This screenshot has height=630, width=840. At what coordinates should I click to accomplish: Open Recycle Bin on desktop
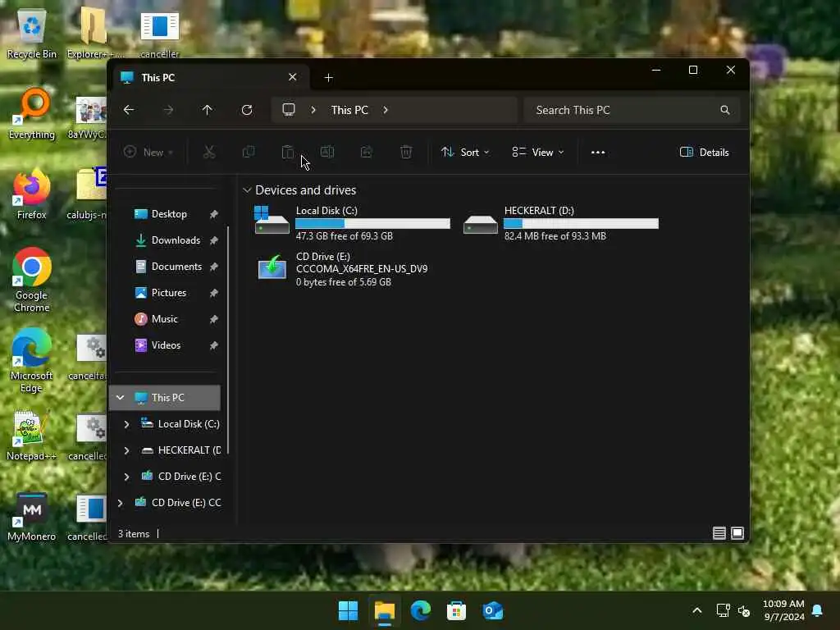(32, 33)
